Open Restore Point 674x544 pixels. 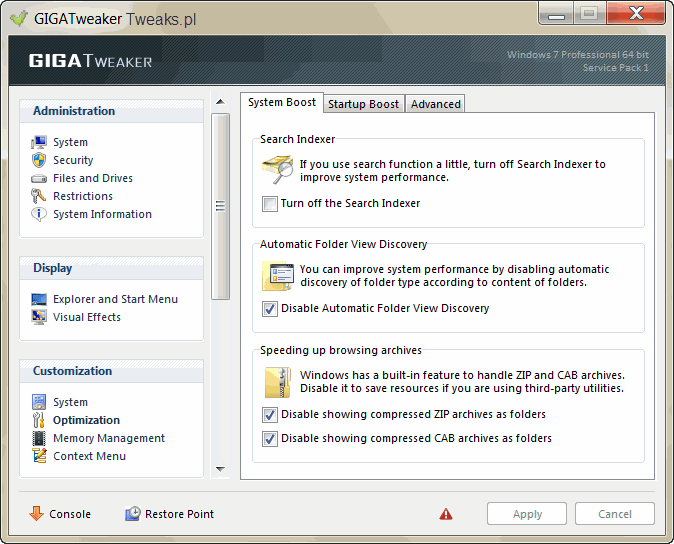click(179, 514)
